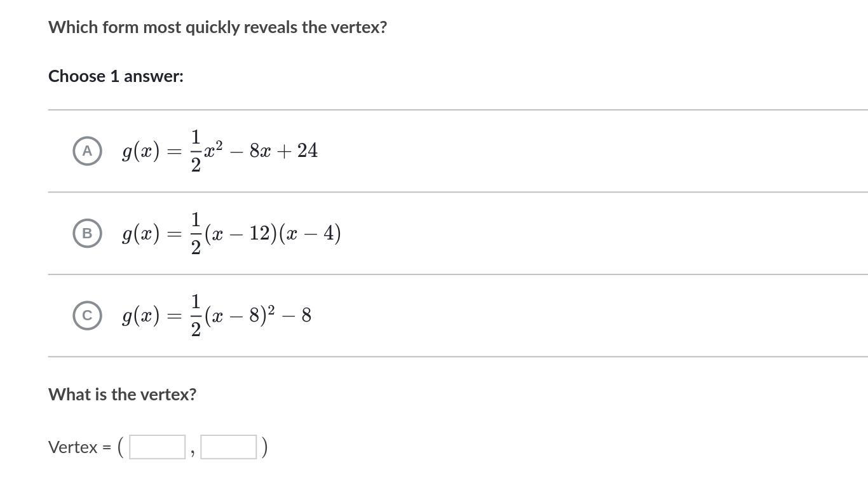The image size is (868, 488).
Task: Select answer choice A radio button
Action: (x=87, y=151)
